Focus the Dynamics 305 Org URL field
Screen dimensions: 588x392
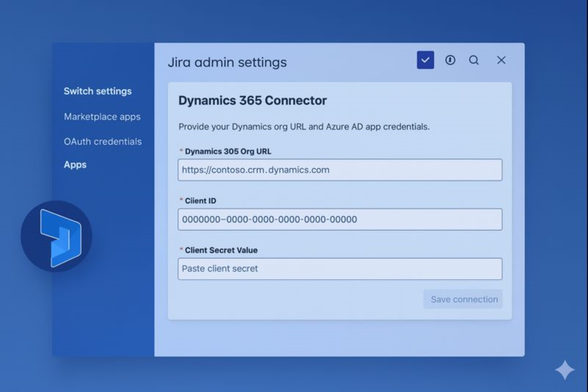click(x=340, y=170)
